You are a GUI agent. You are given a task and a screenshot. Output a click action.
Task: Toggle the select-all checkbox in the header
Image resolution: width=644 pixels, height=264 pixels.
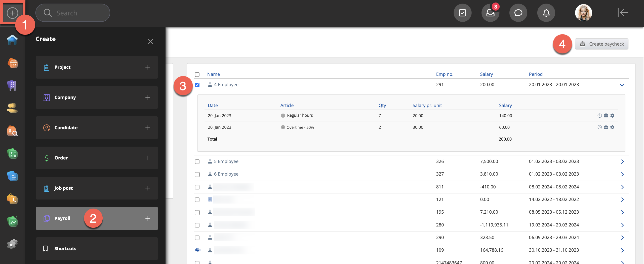(x=197, y=75)
